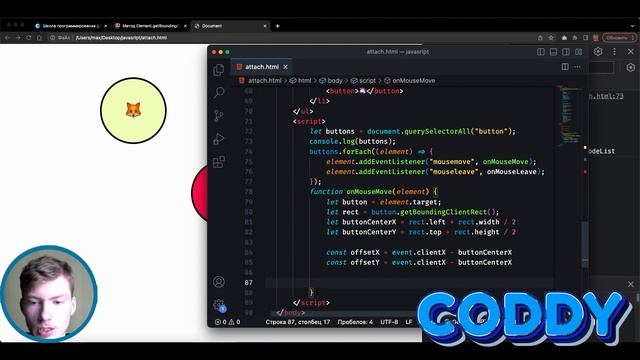Image resolution: width=640 pixels, height=360 pixels.
Task: Close the DevTools panel
Action: 631,51
